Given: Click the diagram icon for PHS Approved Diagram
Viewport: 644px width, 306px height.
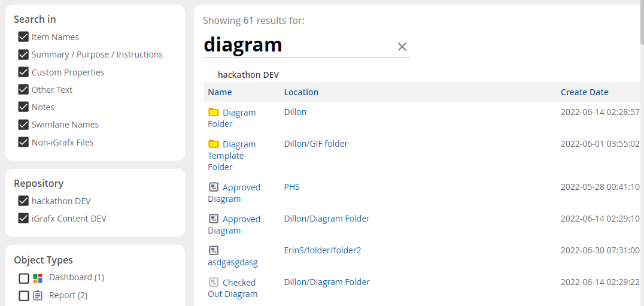Looking at the screenshot, I should pos(214,187).
